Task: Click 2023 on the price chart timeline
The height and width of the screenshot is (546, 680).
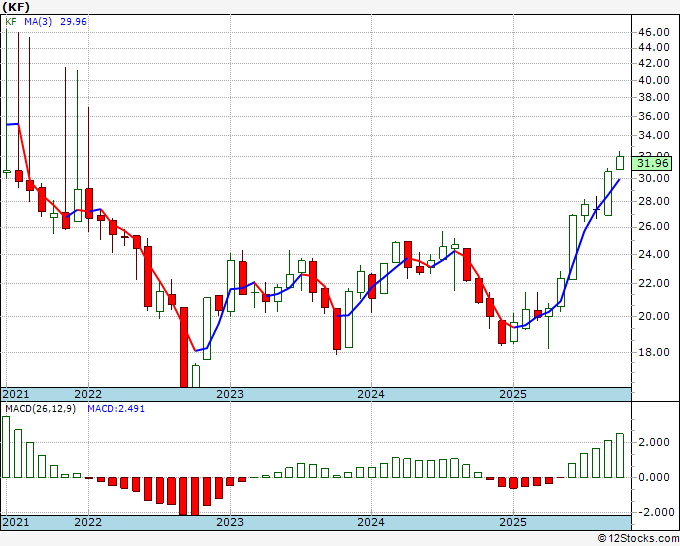Action: coord(230,394)
